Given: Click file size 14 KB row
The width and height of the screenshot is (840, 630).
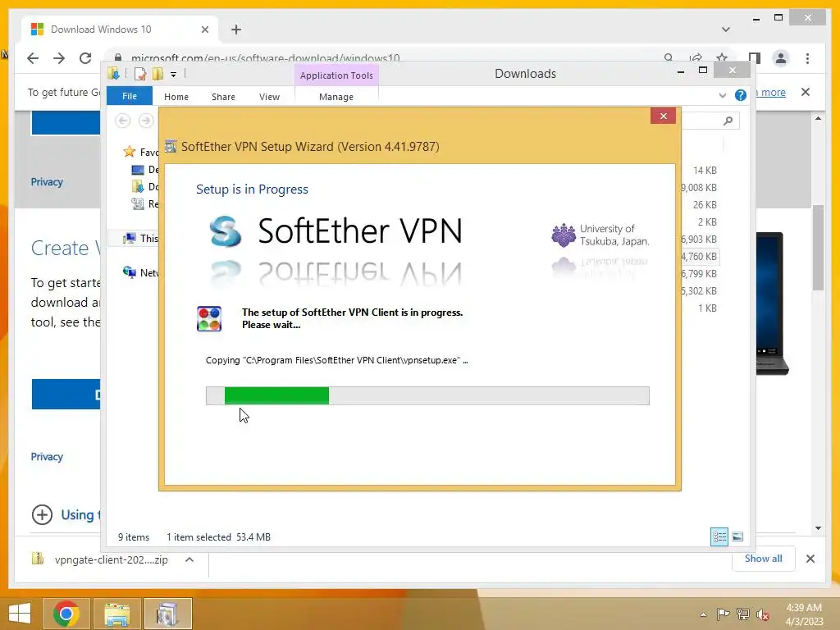Looking at the screenshot, I should 705,171.
